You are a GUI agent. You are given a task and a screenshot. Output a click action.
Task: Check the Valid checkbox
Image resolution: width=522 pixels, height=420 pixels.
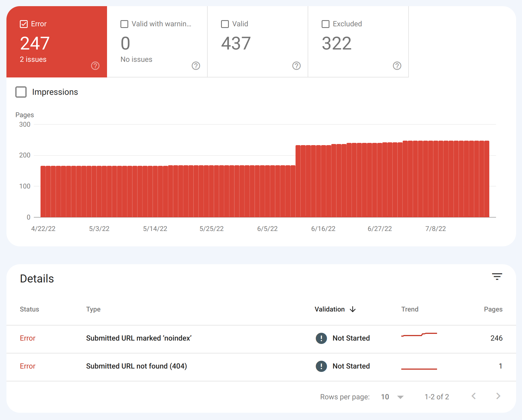pyautogui.click(x=225, y=24)
